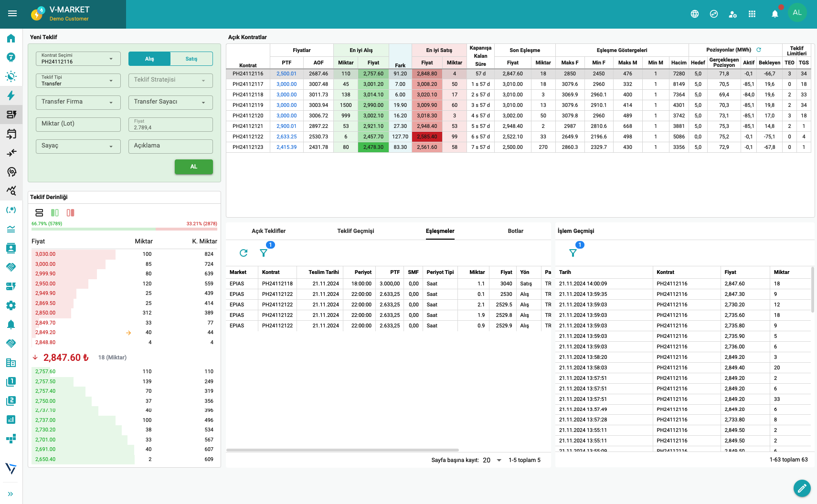Screen dimensions: 817x504
Task: Expand the Transfer Firma dropdown
Action: pos(78,102)
